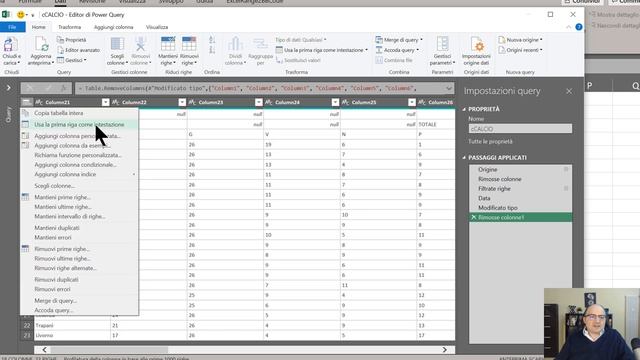
Task: Open Proprietà in the Query group
Action: click(x=71, y=40)
